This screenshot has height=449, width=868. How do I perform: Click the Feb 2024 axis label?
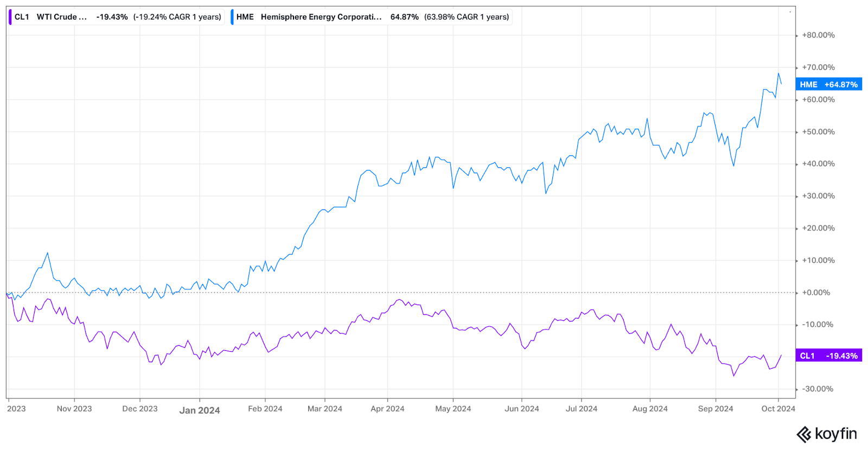point(265,409)
